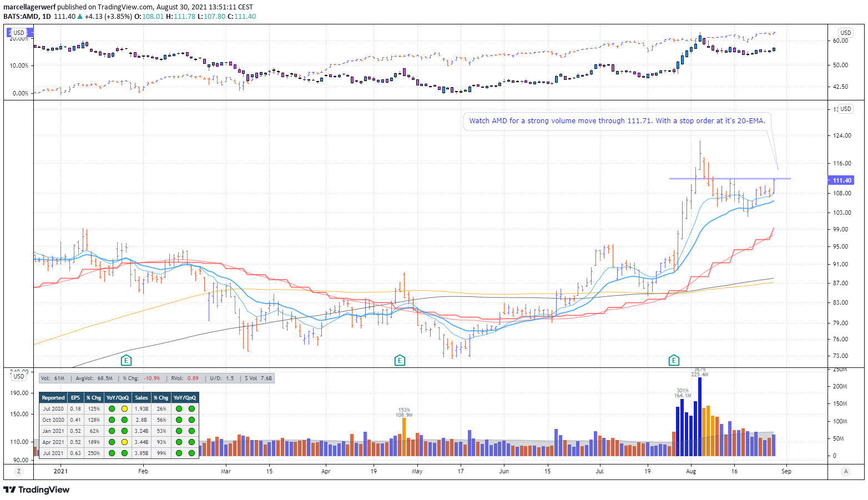Click the 'AvgVol: 68.5M' stat
868x500 pixels.
(94, 378)
